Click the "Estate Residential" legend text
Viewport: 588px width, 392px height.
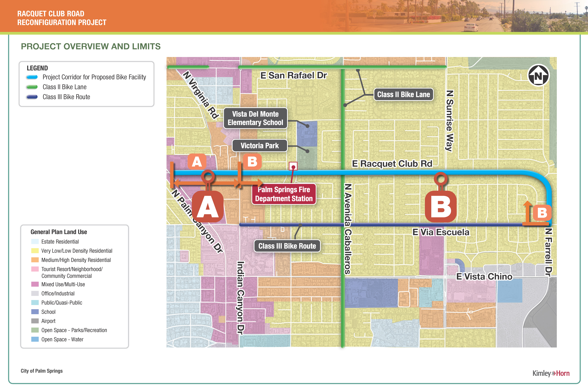click(x=60, y=242)
